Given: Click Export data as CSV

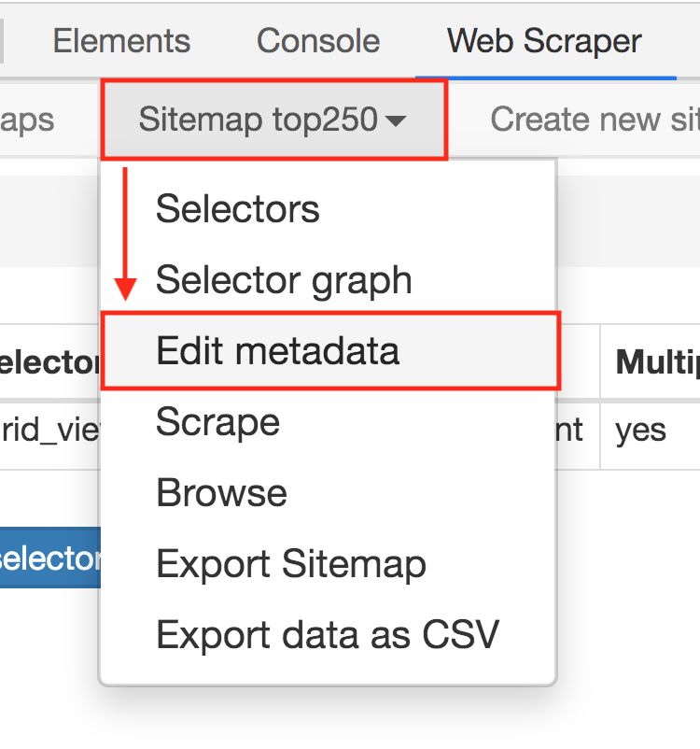Looking at the screenshot, I should pyautogui.click(x=328, y=635).
